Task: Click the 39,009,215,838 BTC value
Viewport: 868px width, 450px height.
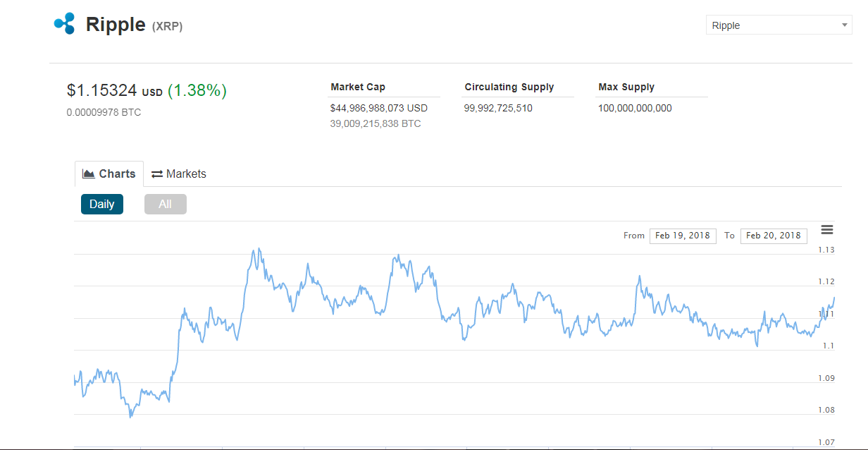Action: click(376, 123)
